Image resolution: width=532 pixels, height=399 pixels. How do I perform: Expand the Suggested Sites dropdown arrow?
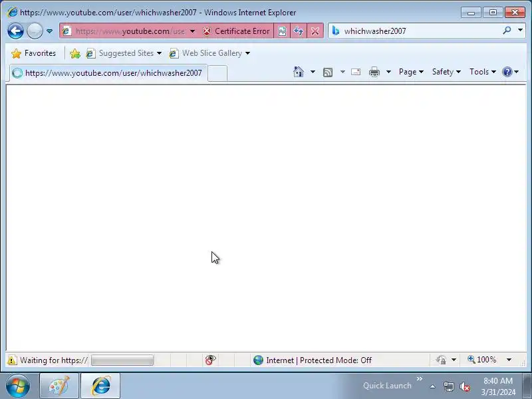159,53
